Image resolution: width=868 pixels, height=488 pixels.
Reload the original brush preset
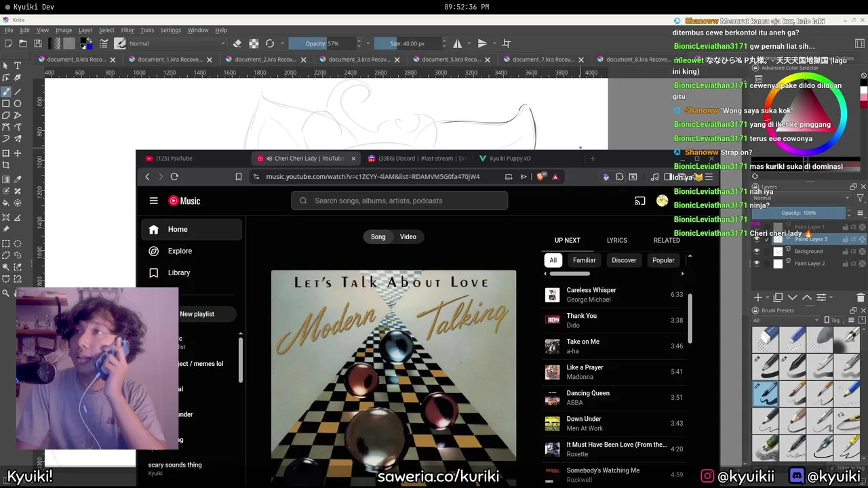(270, 43)
